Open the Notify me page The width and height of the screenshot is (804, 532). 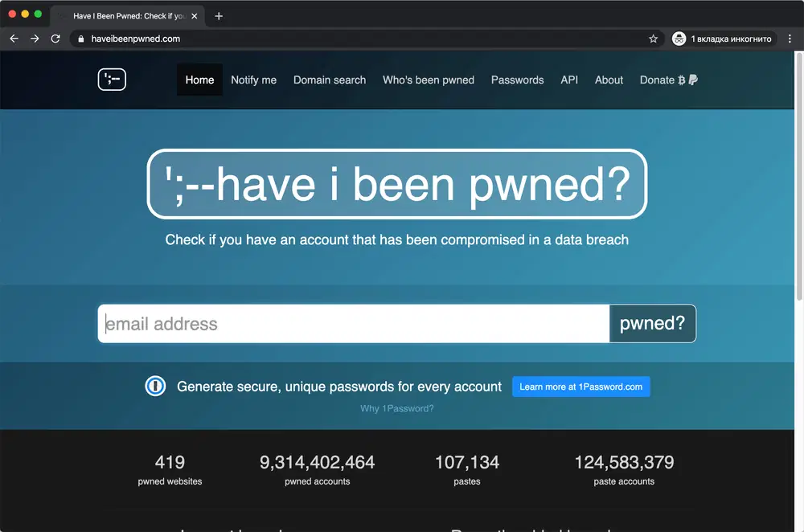(x=253, y=80)
